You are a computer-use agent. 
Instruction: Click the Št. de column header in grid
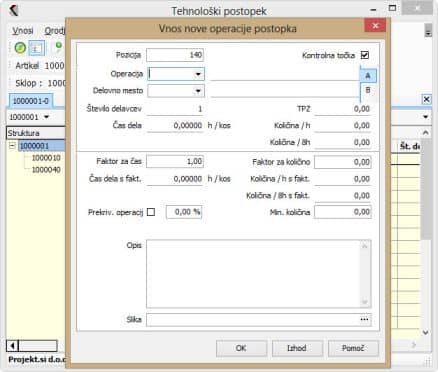point(409,146)
